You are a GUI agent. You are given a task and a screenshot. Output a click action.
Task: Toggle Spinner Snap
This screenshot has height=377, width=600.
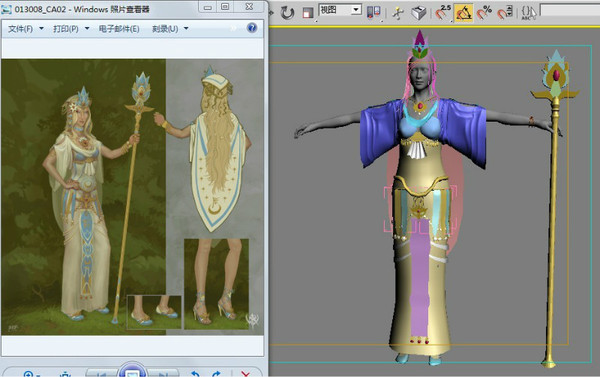pyautogui.click(x=505, y=13)
